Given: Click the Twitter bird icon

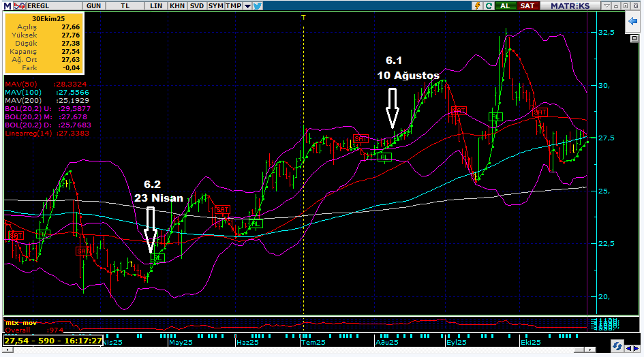Looking at the screenshot, I should tap(258, 5).
